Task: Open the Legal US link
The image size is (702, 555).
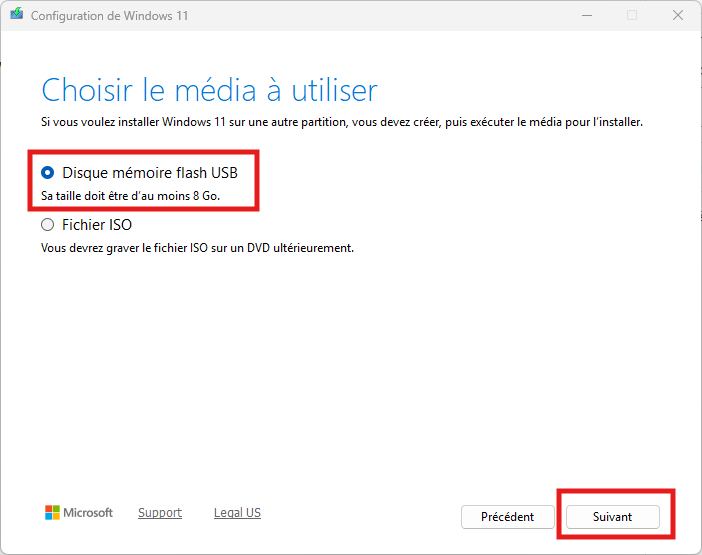Action: click(x=237, y=513)
